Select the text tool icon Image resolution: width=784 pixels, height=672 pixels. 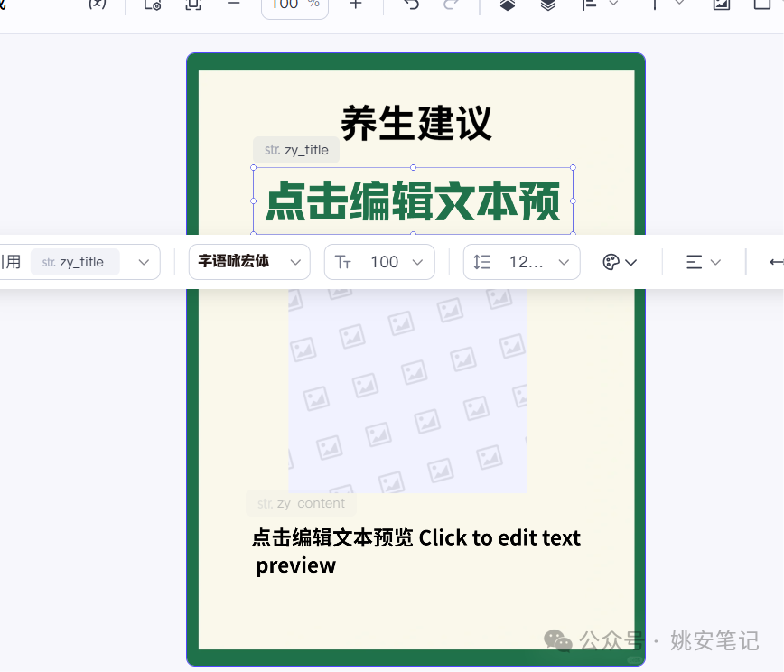tap(655, 4)
